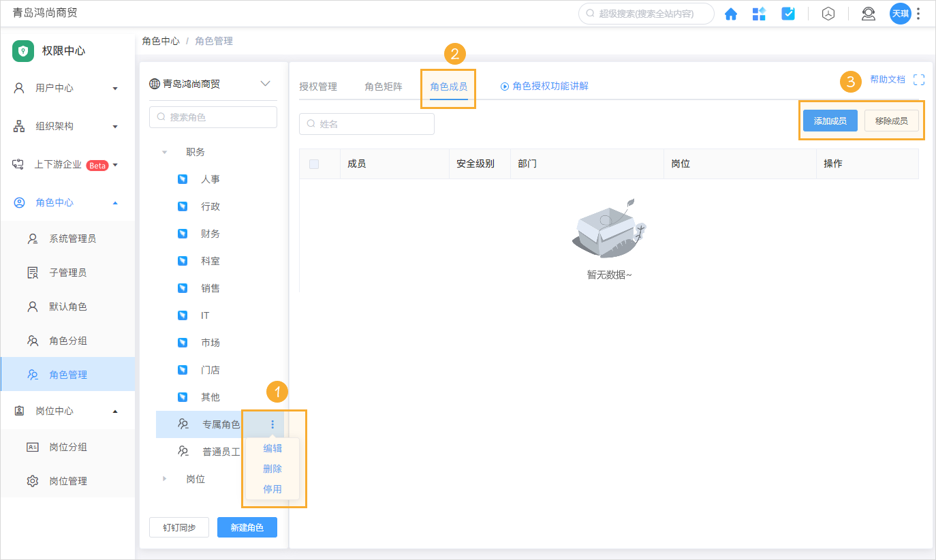The image size is (936, 560).
Task: Click the 新建角色 button
Action: coord(247,527)
